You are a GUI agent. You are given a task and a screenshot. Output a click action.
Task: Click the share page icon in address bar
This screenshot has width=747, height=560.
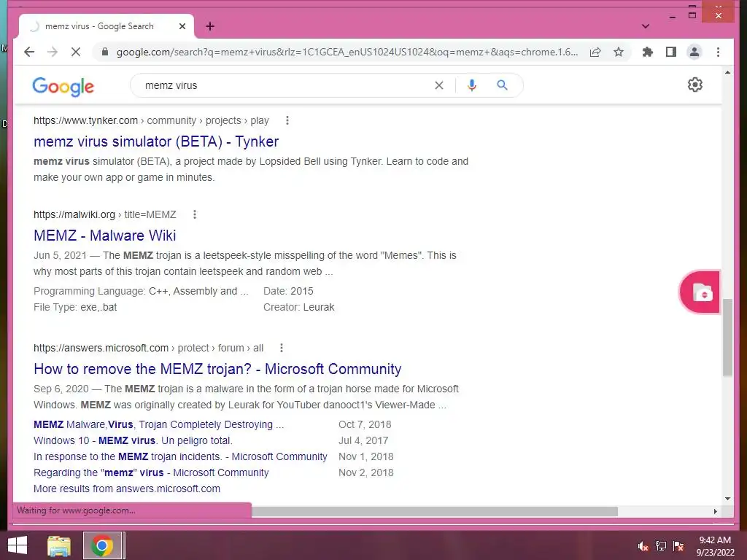595,52
